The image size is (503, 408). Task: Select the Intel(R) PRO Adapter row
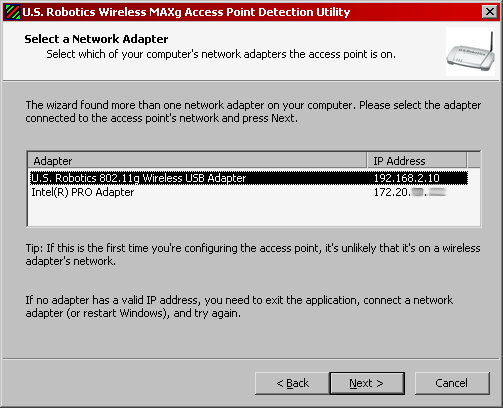[x=249, y=192]
